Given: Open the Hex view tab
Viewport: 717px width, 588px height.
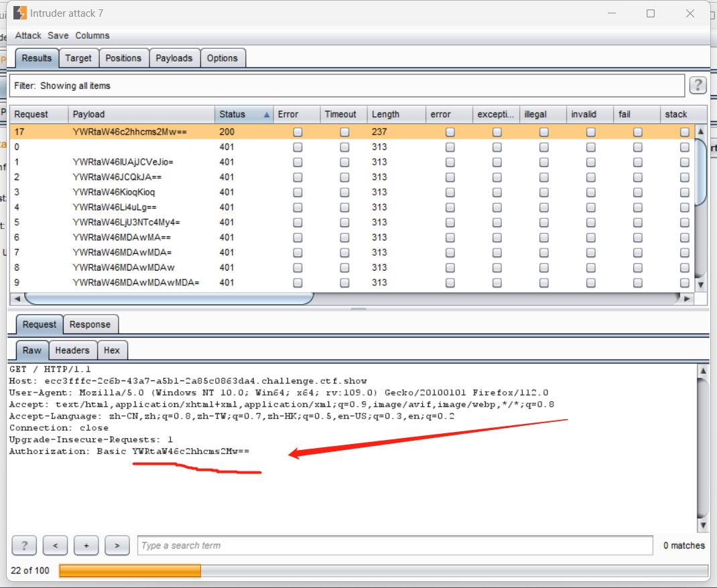Looking at the screenshot, I should pyautogui.click(x=112, y=350).
